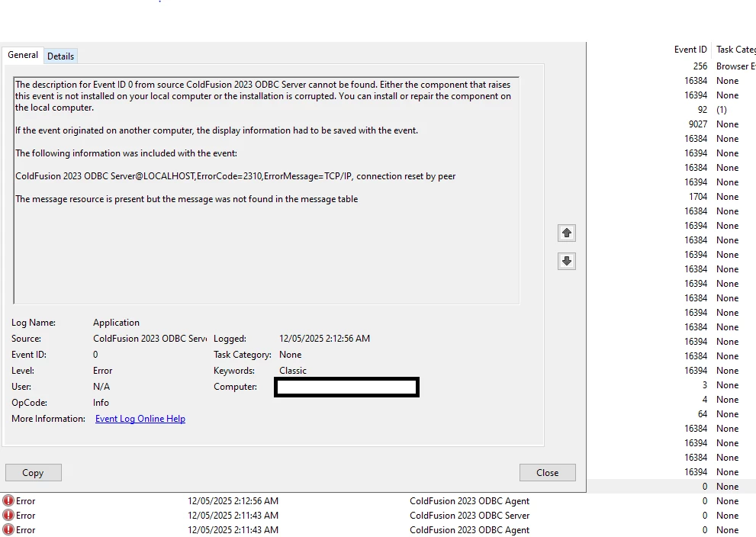Show the next event with down arrow
The width and height of the screenshot is (756, 537).
coord(567,261)
